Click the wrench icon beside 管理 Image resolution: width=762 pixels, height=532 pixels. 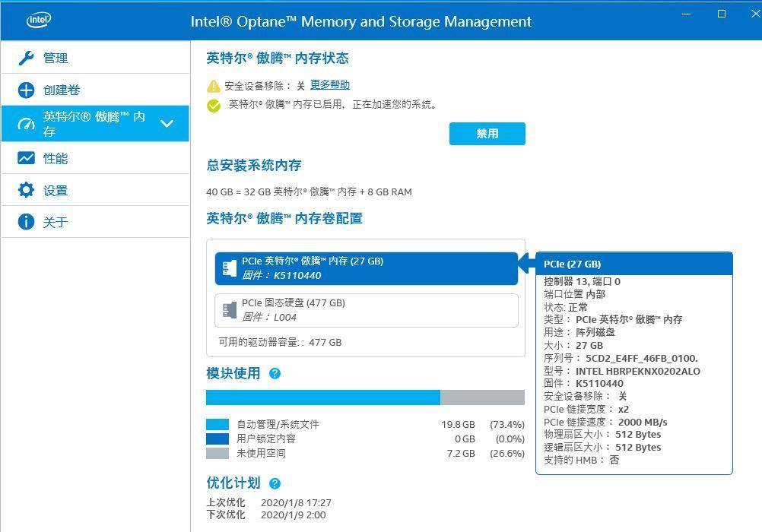pos(26,58)
